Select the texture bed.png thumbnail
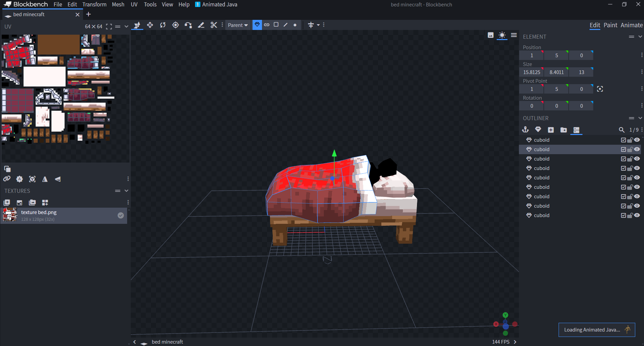 pos(10,215)
